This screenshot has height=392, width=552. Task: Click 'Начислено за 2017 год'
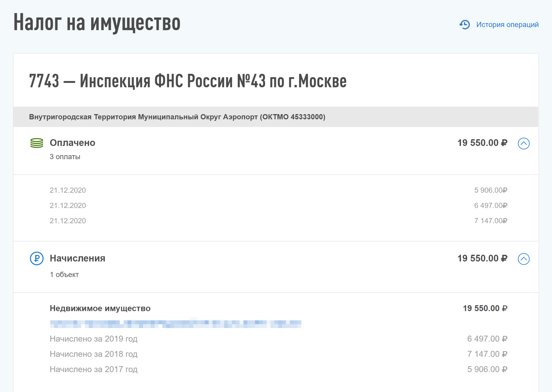tap(94, 369)
